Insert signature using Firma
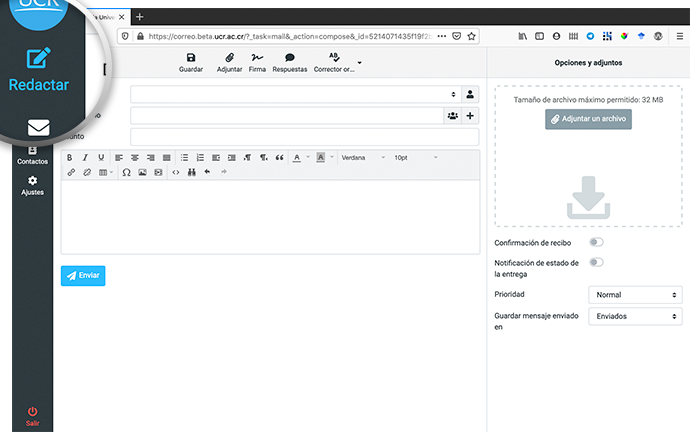 (257, 63)
